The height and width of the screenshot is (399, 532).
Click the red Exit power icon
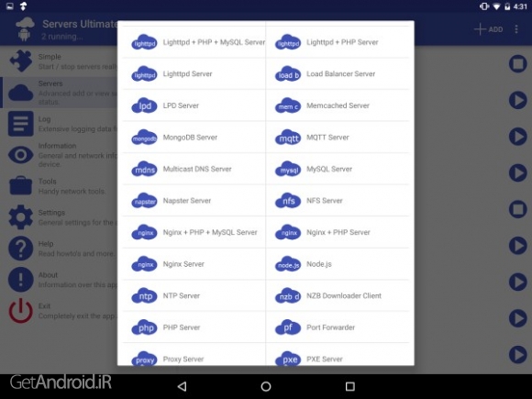tap(21, 311)
